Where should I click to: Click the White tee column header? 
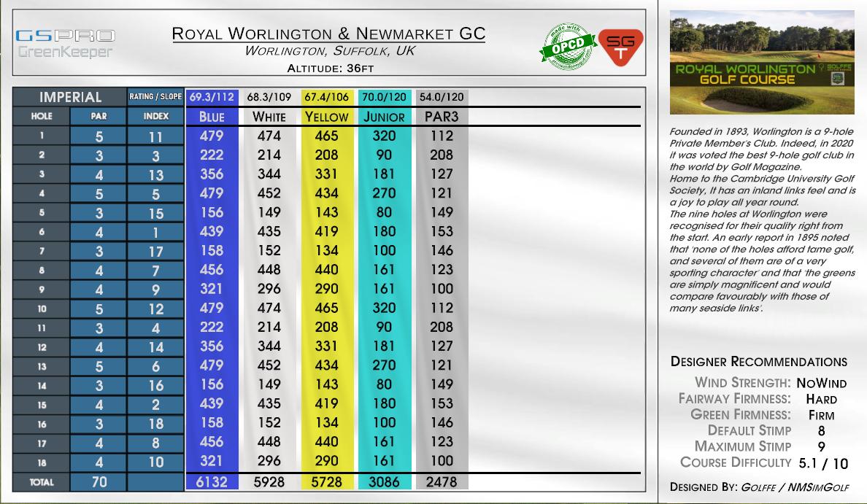tap(269, 117)
